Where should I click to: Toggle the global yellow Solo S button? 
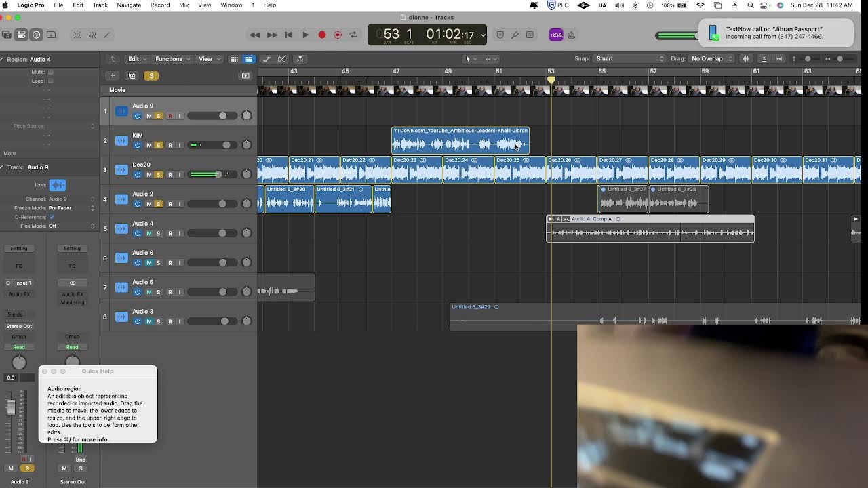point(151,75)
